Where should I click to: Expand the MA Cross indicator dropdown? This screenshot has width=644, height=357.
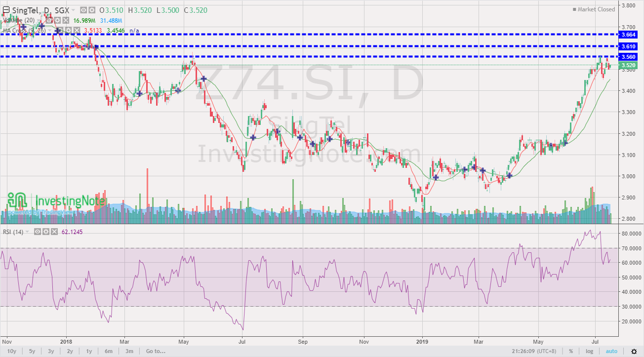tap(49, 30)
